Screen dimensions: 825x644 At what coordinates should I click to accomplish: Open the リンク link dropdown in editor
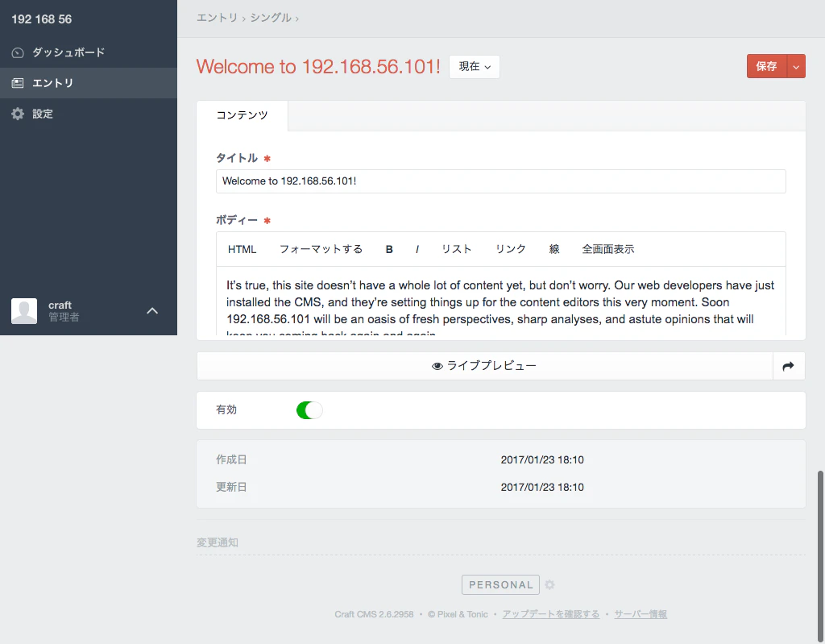510,249
